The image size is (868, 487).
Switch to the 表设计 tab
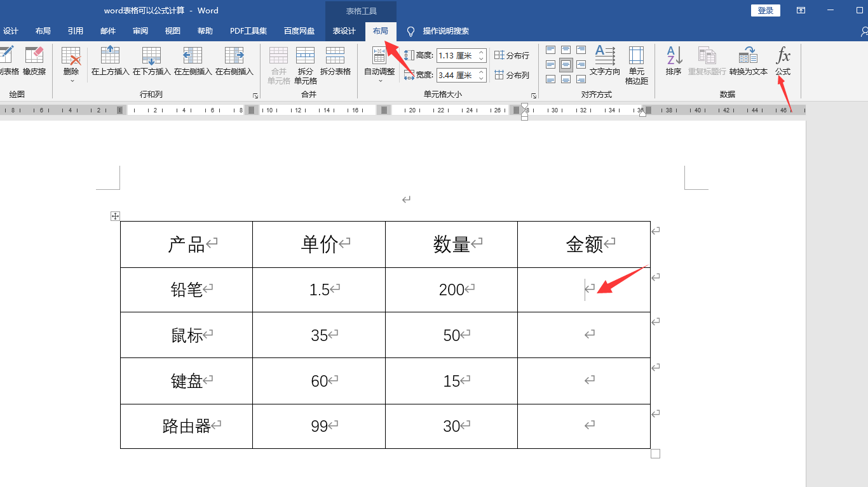pos(344,31)
